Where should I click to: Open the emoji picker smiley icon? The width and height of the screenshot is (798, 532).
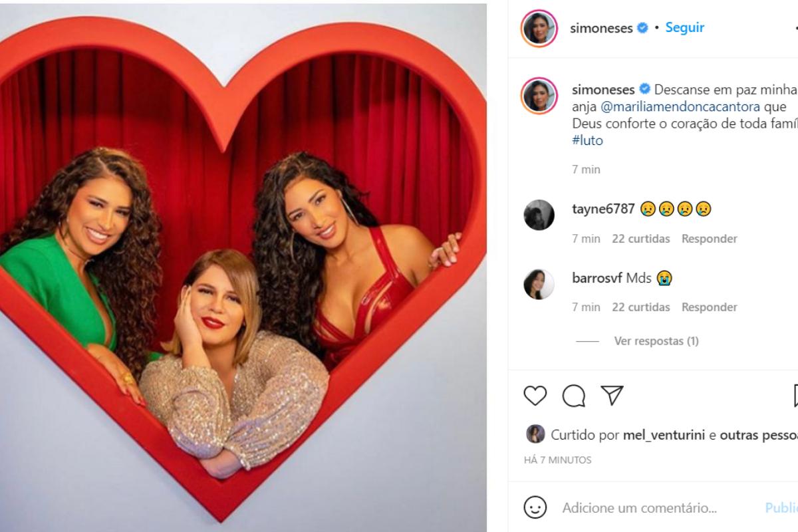[x=535, y=508]
